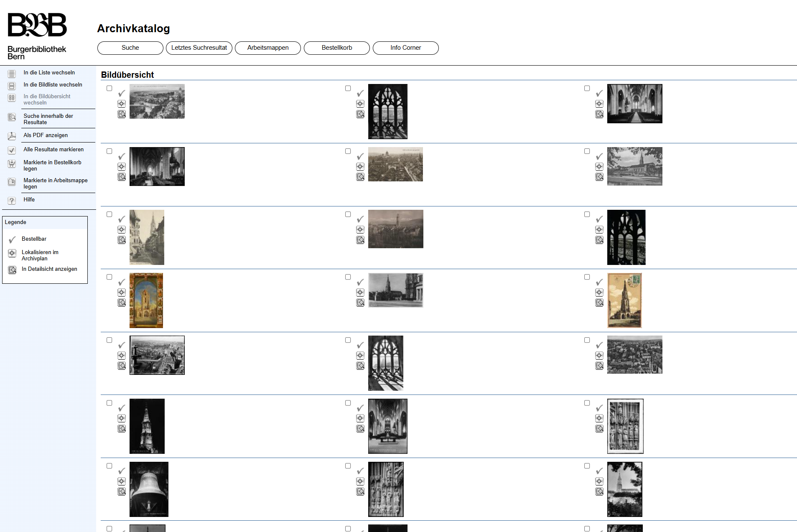Open the Suche tab
797x532 pixels.
pyautogui.click(x=130, y=48)
